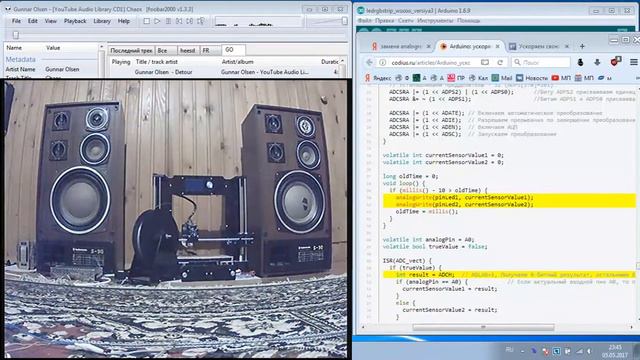The width and height of the screenshot is (640, 360).
Task: Click the 'Playing' column header
Action: (121, 62)
